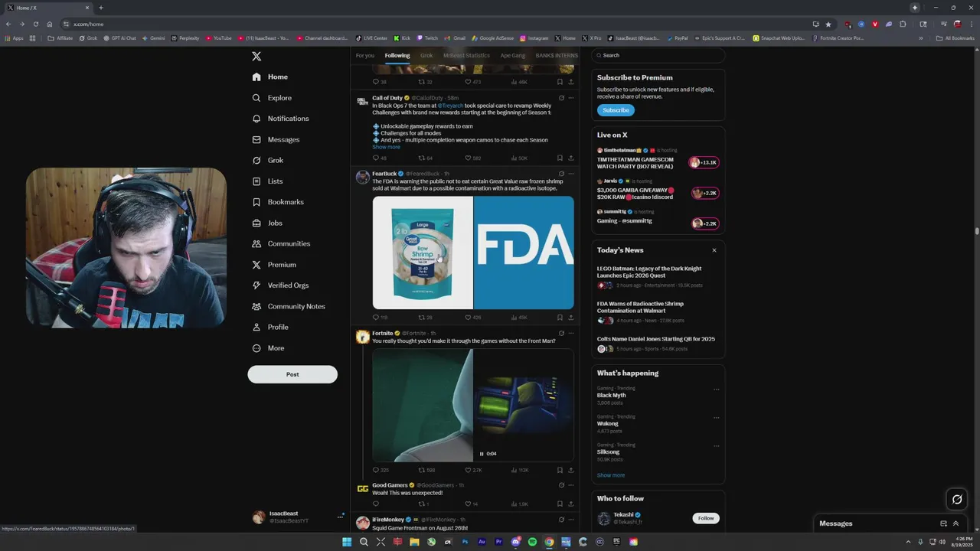The height and width of the screenshot is (551, 980).
Task: Open Spotify from the taskbar
Action: coord(532,542)
